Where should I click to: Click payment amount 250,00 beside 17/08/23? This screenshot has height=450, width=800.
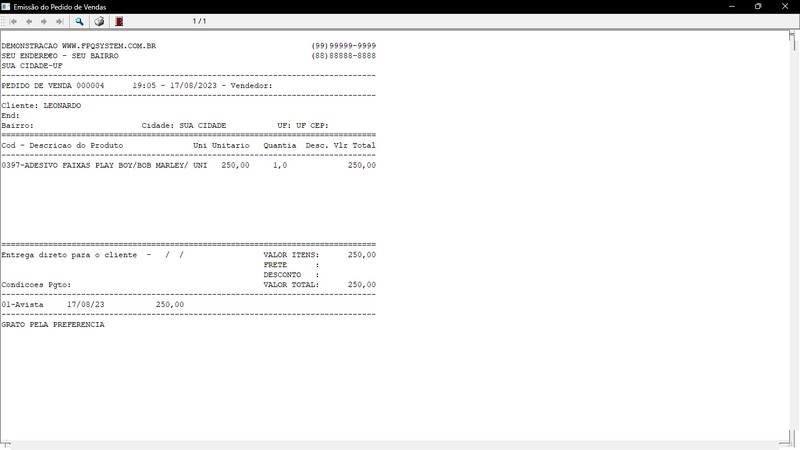point(170,305)
